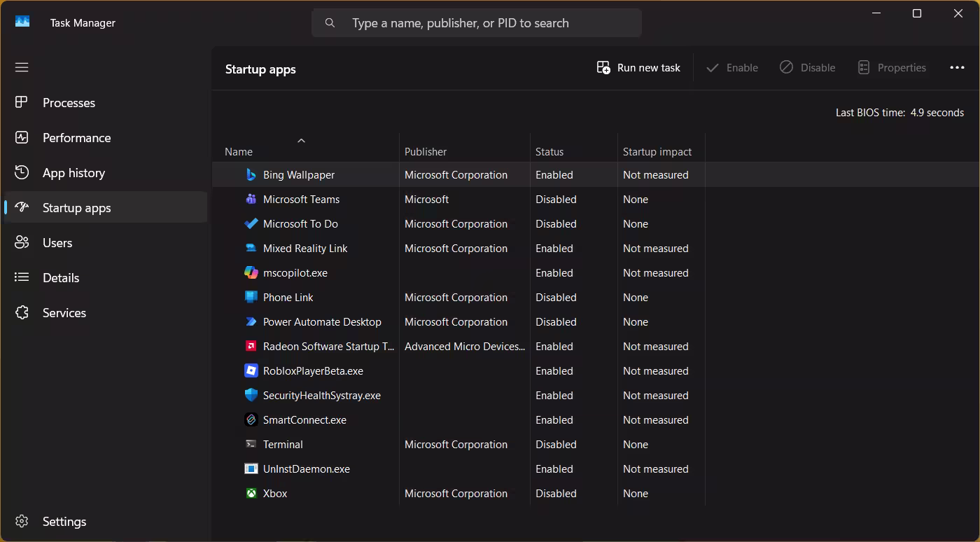
Task: Click the Enable button in toolbar
Action: pyautogui.click(x=731, y=67)
